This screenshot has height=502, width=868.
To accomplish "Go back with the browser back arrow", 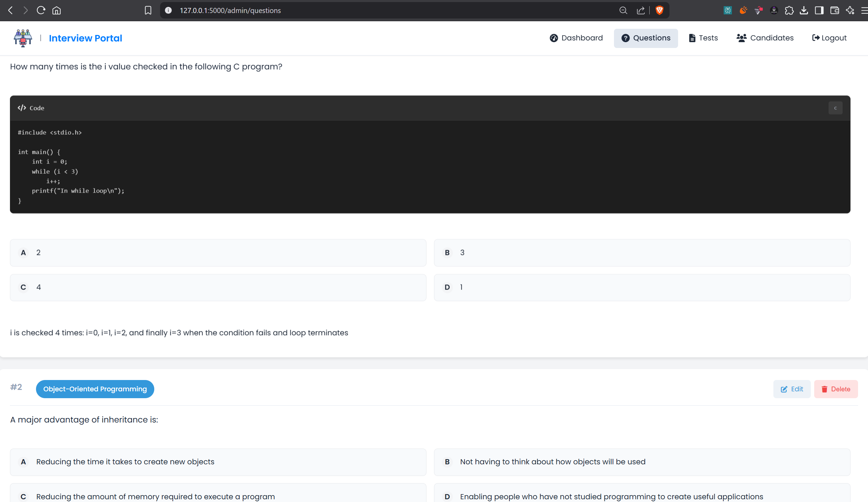I will [11, 10].
